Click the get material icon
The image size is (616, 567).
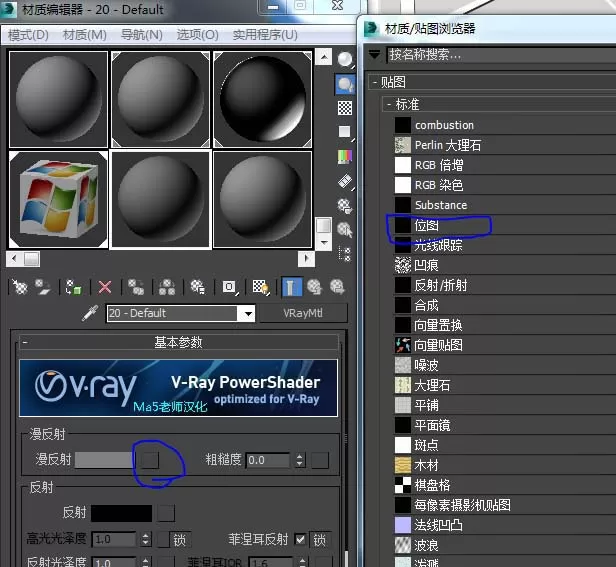20,287
